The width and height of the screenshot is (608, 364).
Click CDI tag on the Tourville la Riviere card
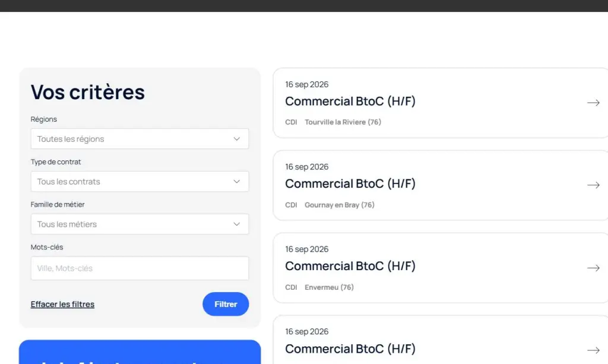pyautogui.click(x=291, y=122)
